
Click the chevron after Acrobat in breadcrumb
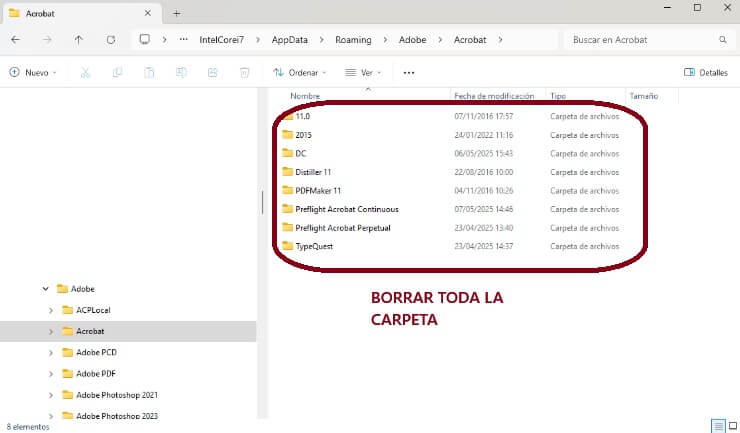tap(500, 40)
